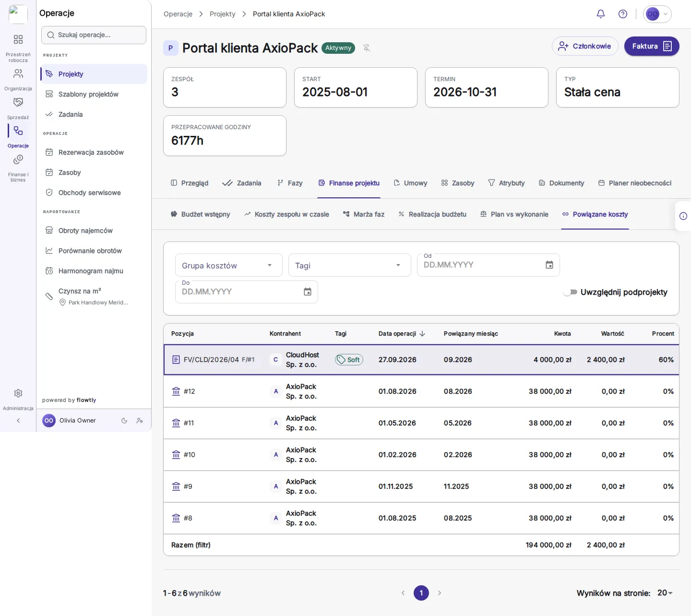Navigate to Projekty in the breadcrumb
Viewport: 691px width, 616px height.
pos(223,14)
